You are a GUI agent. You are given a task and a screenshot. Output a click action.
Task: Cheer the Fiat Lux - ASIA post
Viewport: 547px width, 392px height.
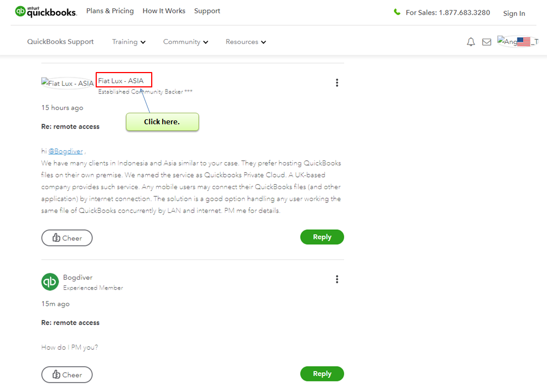(x=67, y=238)
